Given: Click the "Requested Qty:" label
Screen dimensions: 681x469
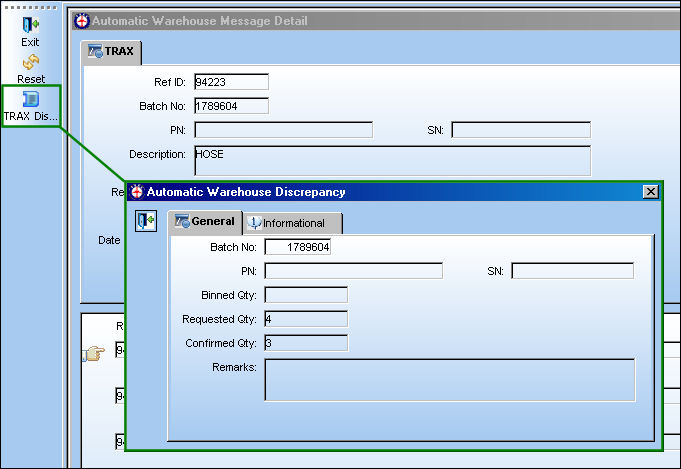Looking at the screenshot, I should 219,319.
